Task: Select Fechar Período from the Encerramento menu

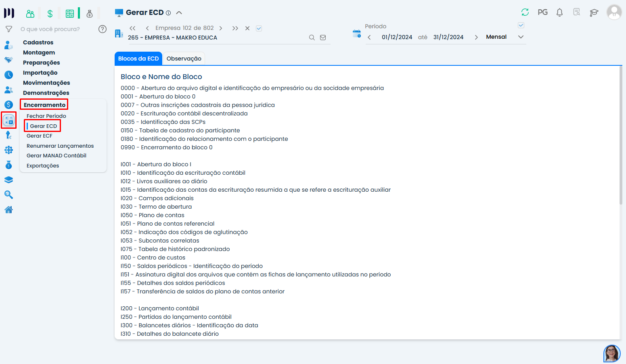Action: point(46,116)
